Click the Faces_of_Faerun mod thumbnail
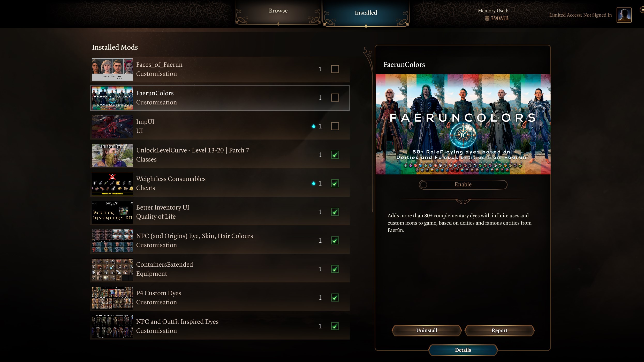This screenshot has width=644, height=362. pos(112,69)
